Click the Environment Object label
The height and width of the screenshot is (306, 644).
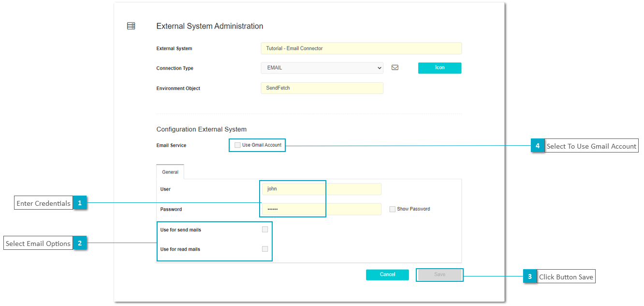[178, 89]
